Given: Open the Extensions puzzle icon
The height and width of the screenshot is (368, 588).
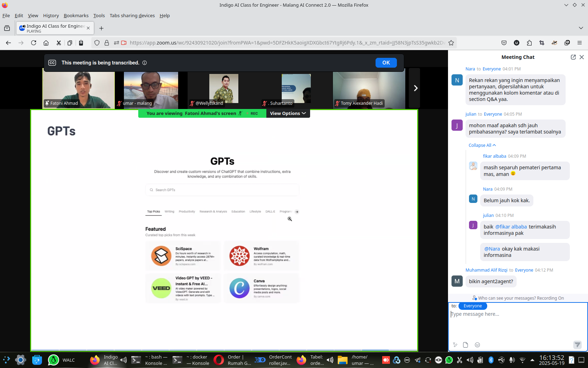Looking at the screenshot, I should click(529, 43).
